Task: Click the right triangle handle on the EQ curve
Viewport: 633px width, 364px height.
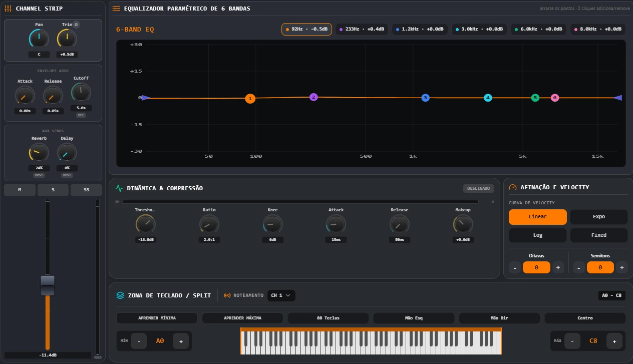Action: click(618, 98)
